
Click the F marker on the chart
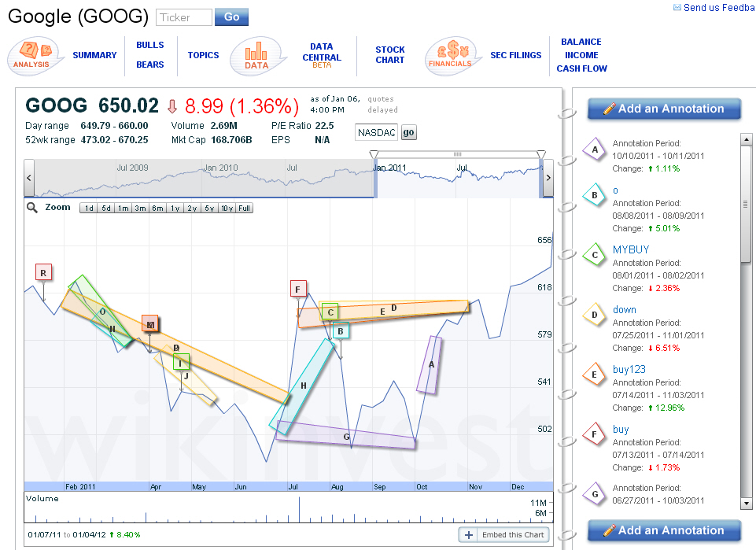tap(298, 290)
